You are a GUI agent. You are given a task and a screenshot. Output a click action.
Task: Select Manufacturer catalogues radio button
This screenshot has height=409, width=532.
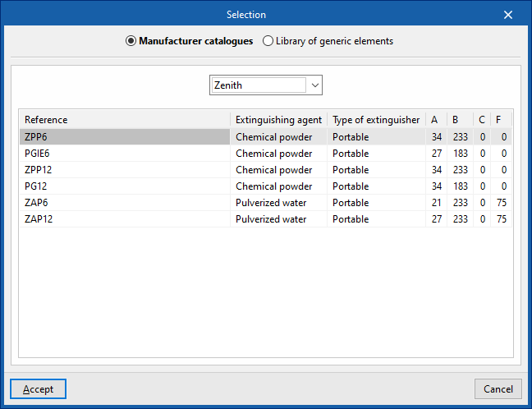(131, 41)
